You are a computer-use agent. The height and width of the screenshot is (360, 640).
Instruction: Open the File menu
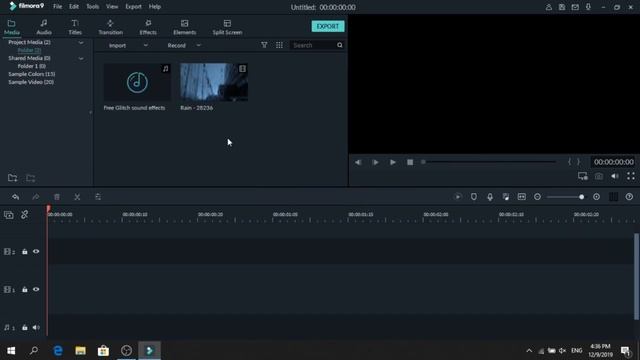point(58,7)
